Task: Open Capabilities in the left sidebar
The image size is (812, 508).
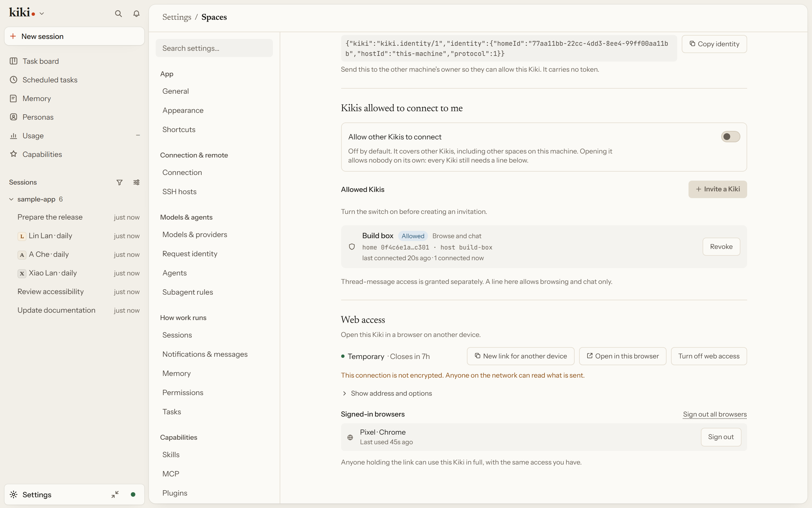Action: (x=74, y=155)
